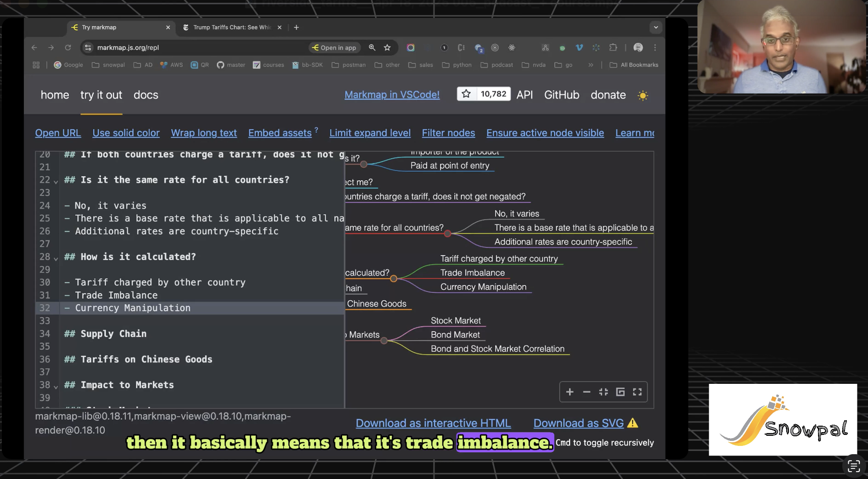Toggle light/dark theme sun icon

(x=643, y=95)
